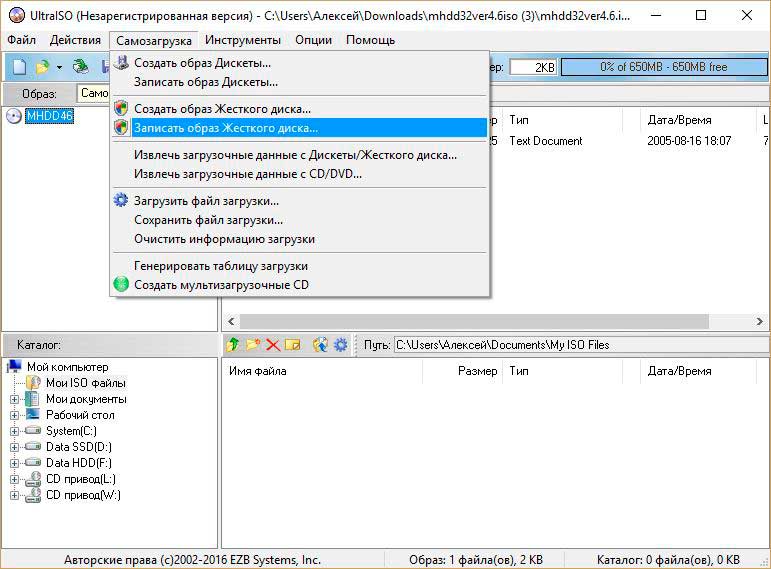Click the rename folder icon in catalog toolbar
This screenshot has width=771, height=569.
click(x=293, y=345)
